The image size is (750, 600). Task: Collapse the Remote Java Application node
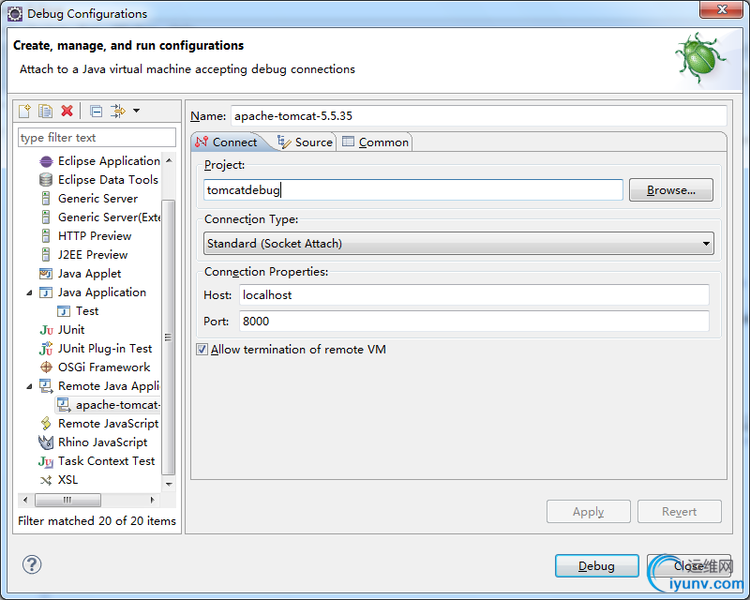click(x=30, y=387)
